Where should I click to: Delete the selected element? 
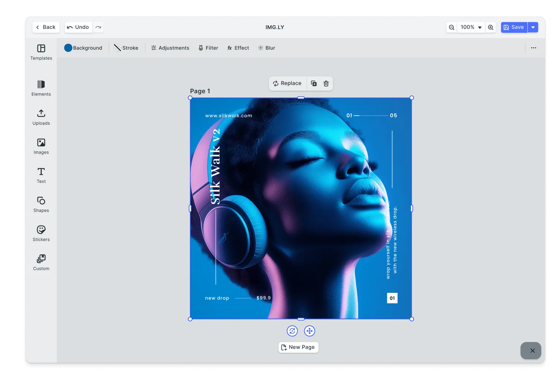(x=326, y=83)
